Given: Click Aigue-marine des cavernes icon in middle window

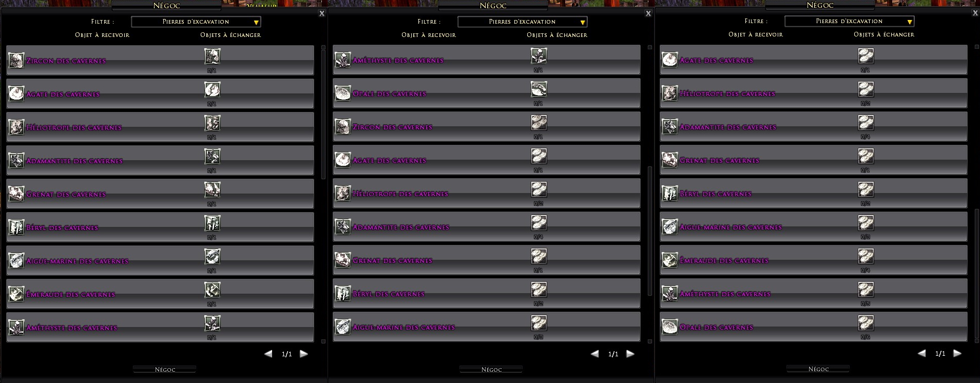Looking at the screenshot, I should coord(343,327).
